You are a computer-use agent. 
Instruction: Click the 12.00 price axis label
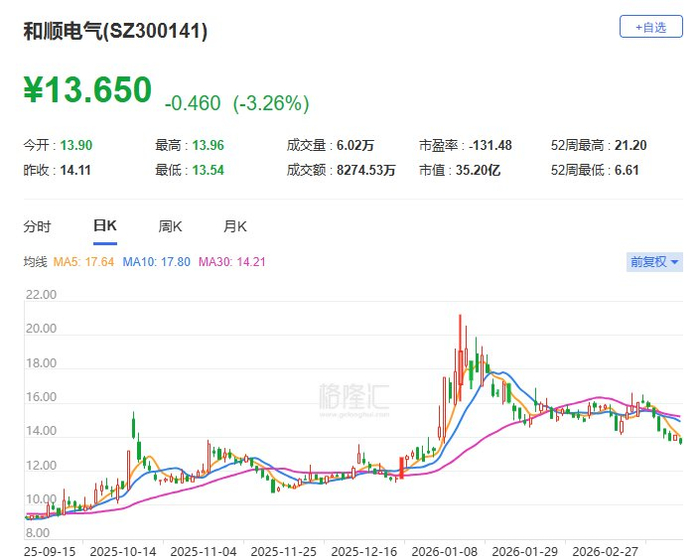tap(41, 465)
